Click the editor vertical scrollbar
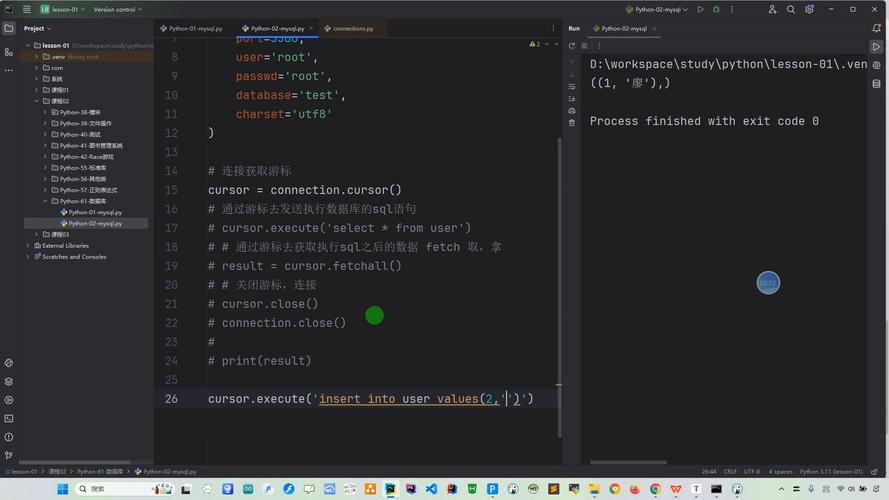Viewport: 889px width, 500px height. pyautogui.click(x=560, y=287)
